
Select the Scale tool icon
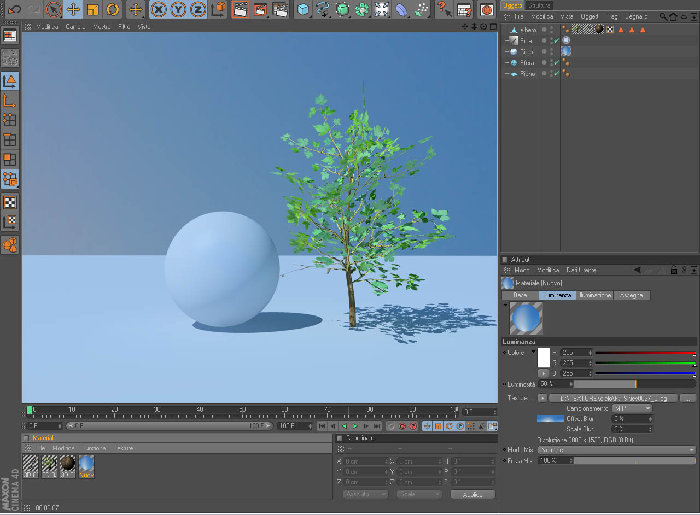tap(93, 9)
